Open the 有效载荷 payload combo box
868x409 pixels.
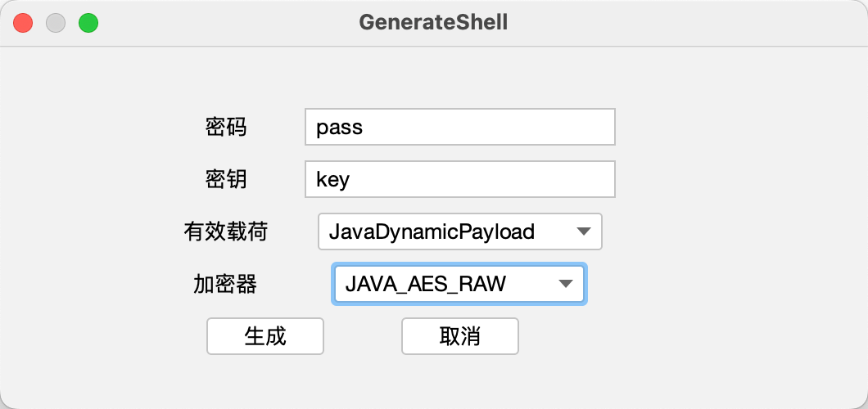[459, 231]
